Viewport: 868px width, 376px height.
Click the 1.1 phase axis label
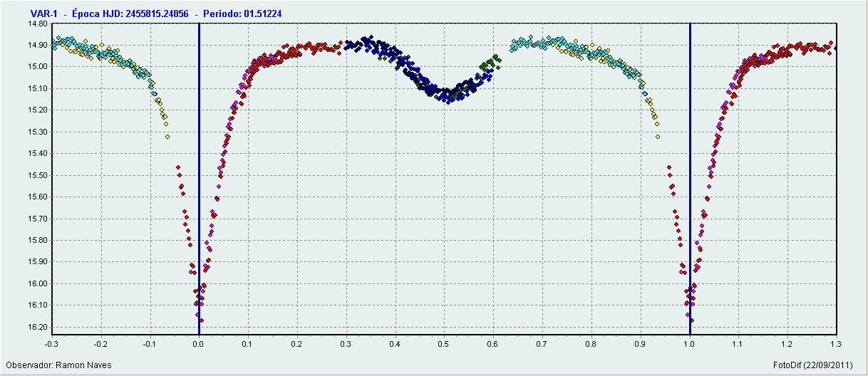pyautogui.click(x=738, y=344)
